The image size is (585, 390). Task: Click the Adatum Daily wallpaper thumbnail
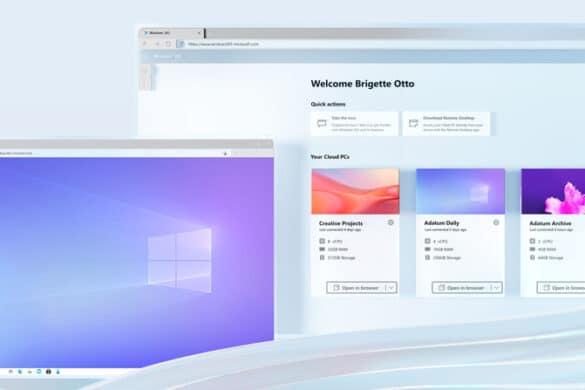click(x=460, y=191)
